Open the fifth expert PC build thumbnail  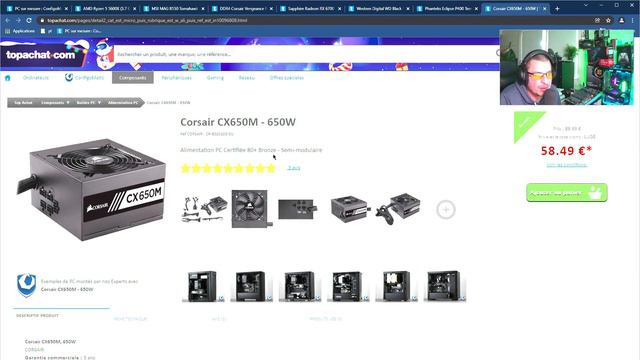[x=396, y=287]
